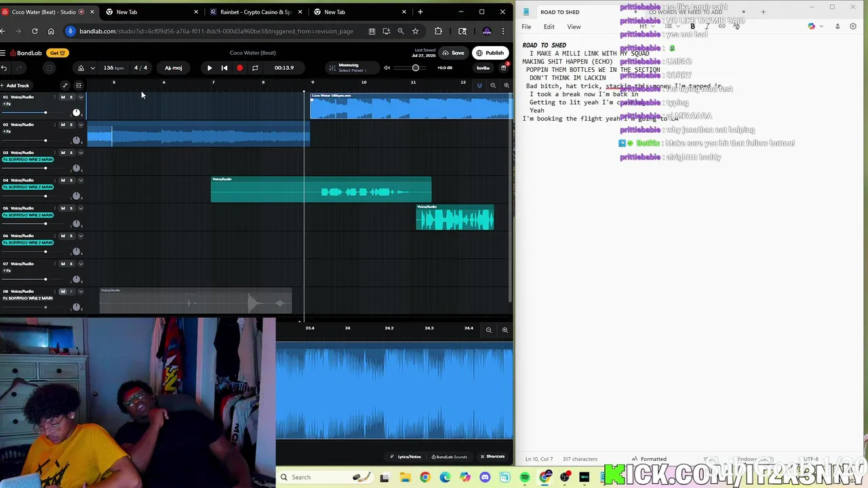Save the Coco Water project
Viewport: 868px width, 488px height.
pyautogui.click(x=454, y=53)
